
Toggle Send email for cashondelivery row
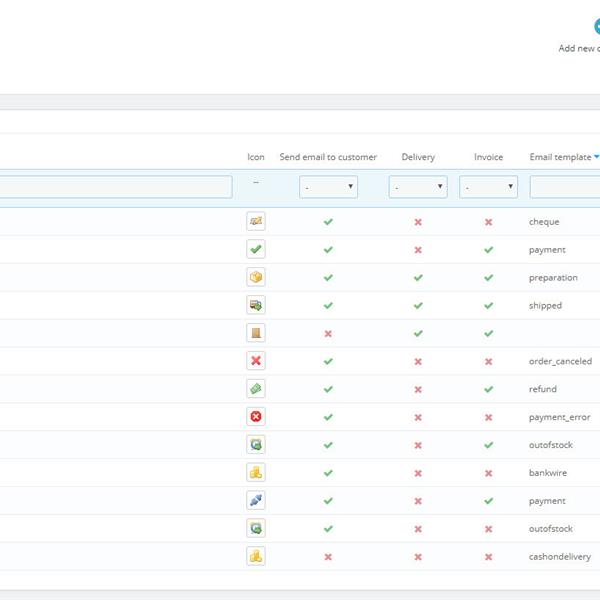point(328,557)
